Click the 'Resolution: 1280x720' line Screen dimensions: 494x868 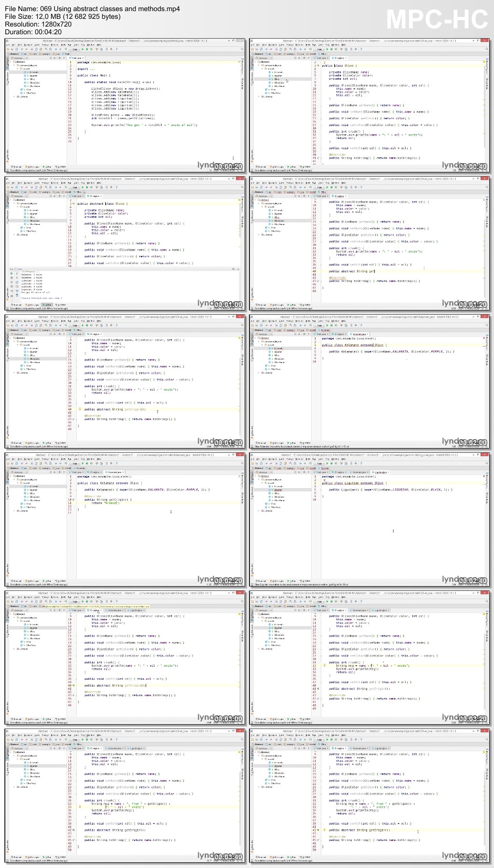click(x=38, y=24)
